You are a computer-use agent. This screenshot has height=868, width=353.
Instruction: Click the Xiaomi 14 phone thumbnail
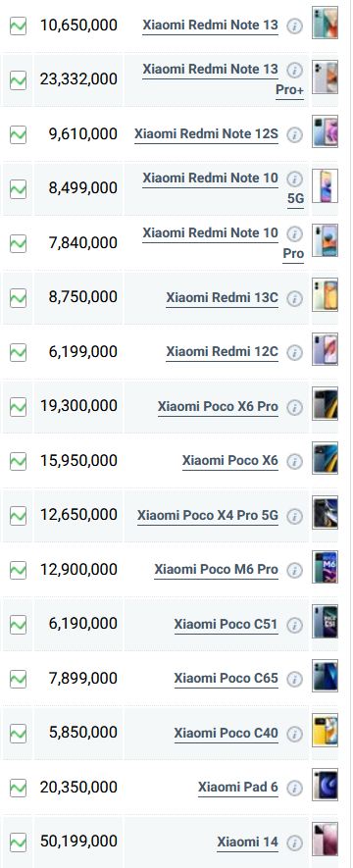[325, 840]
